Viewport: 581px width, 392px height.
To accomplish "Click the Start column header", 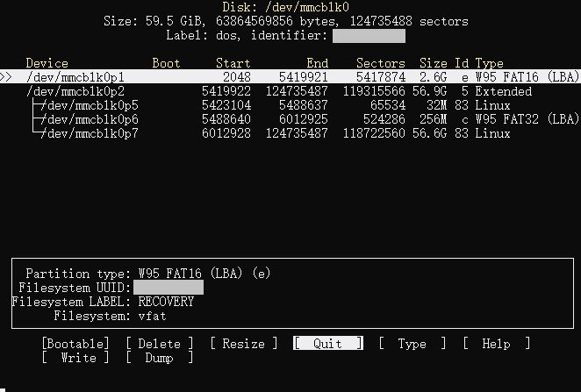I will (x=233, y=63).
